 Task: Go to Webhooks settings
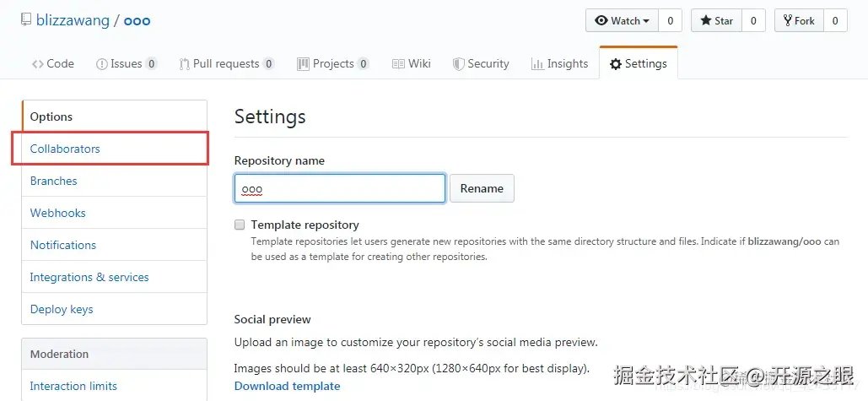click(x=57, y=213)
